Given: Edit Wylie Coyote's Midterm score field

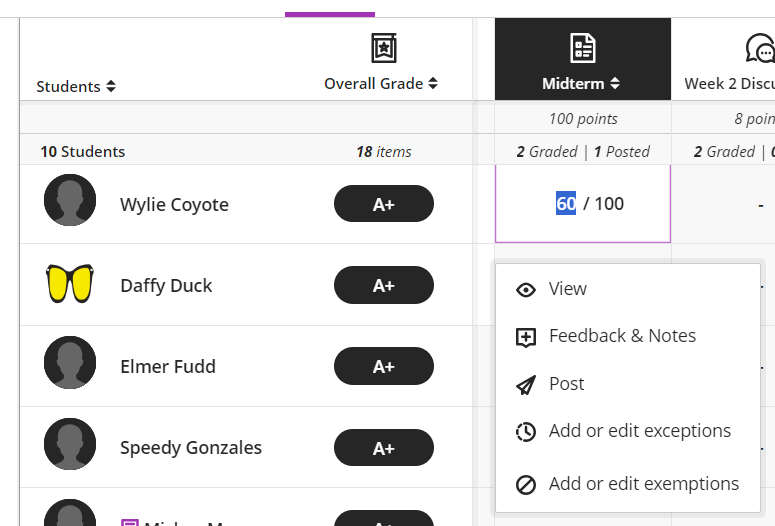Looking at the screenshot, I should pos(567,204).
